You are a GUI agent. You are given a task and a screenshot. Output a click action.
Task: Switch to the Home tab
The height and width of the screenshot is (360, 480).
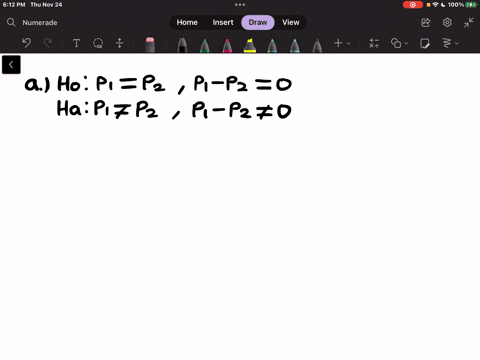click(x=187, y=22)
